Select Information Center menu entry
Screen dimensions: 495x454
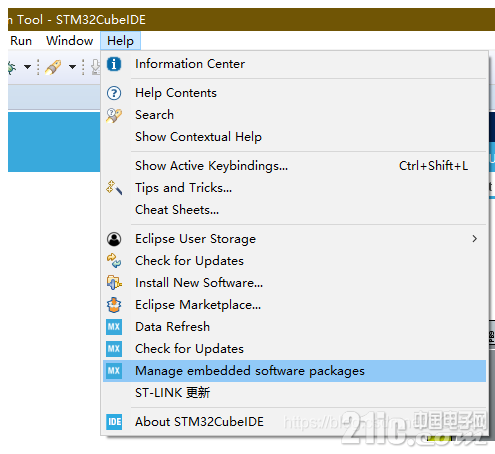294,64
